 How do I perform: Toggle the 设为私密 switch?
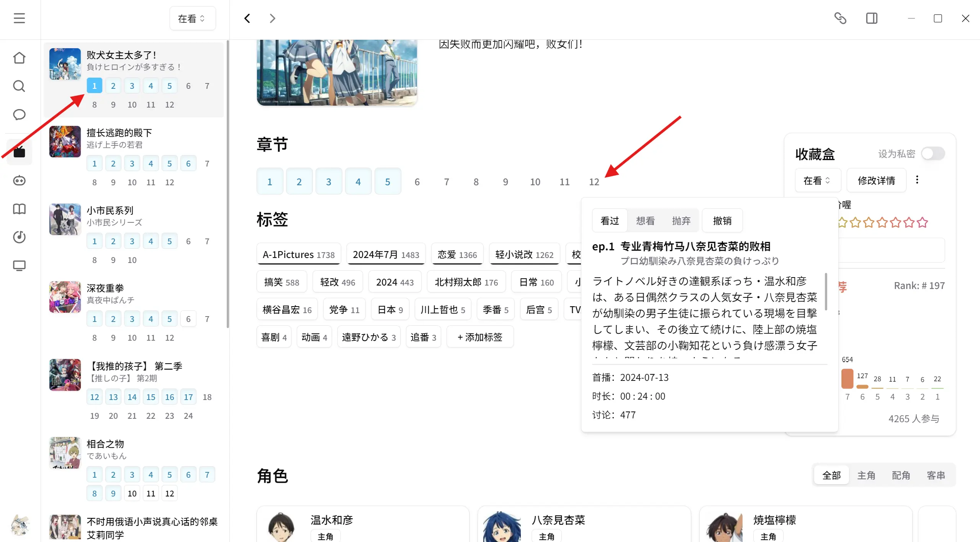click(x=933, y=153)
